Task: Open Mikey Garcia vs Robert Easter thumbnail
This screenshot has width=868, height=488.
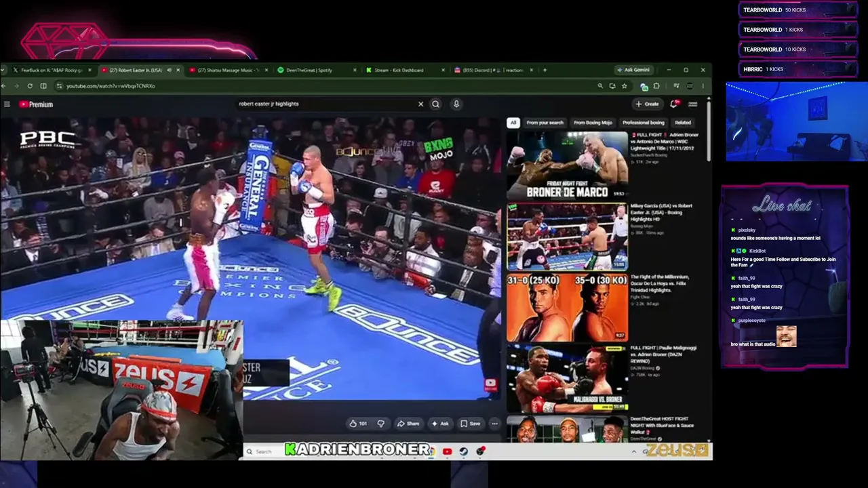Action: coord(568,237)
